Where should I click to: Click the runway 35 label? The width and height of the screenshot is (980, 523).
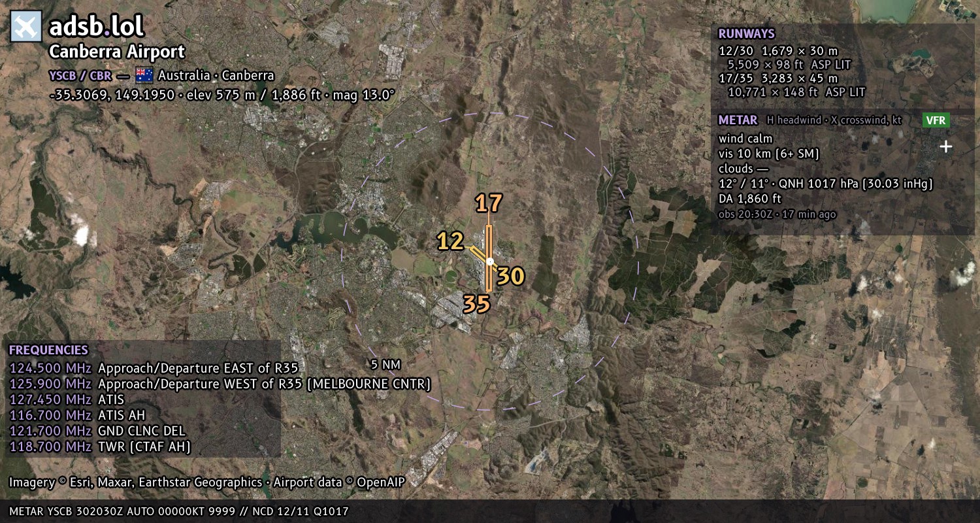(x=476, y=304)
